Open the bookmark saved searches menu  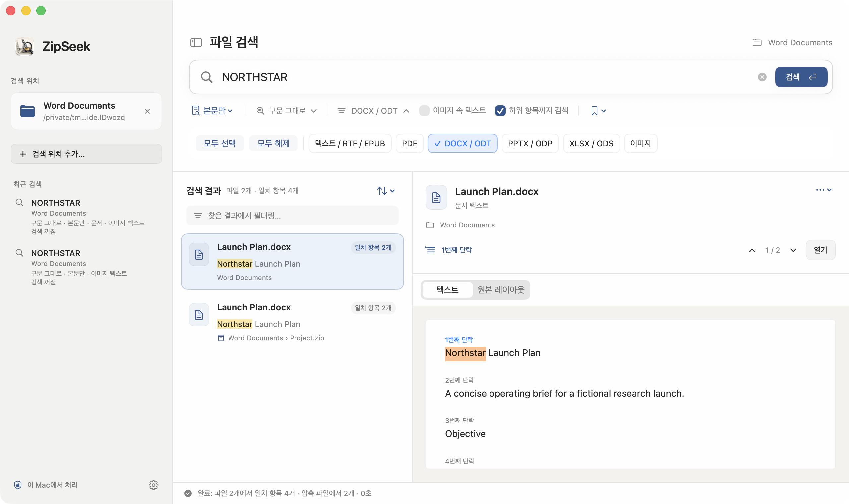click(598, 111)
